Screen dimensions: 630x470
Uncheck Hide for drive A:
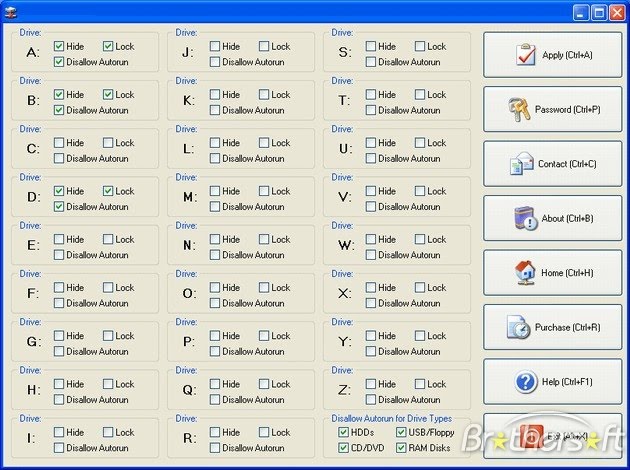[59, 46]
